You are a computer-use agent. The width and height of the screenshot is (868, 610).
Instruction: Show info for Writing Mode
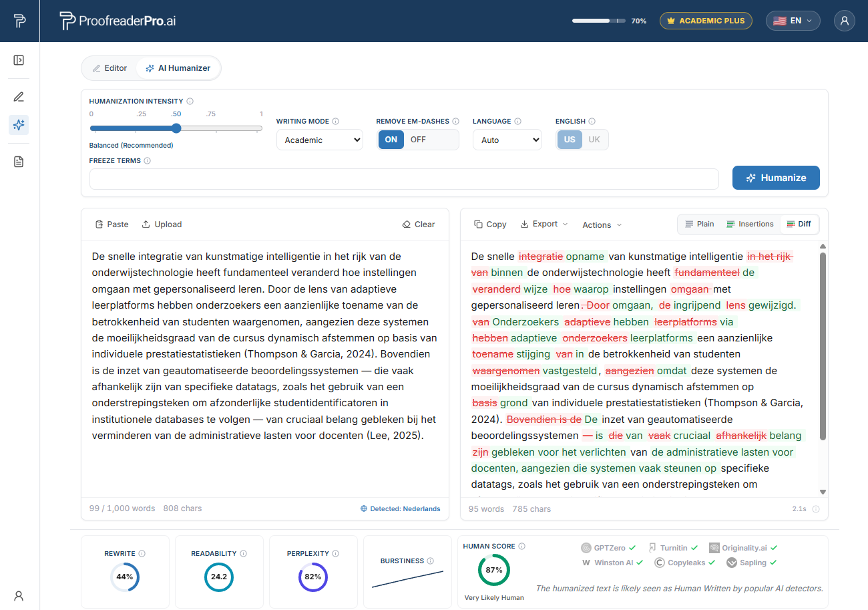pyautogui.click(x=336, y=122)
